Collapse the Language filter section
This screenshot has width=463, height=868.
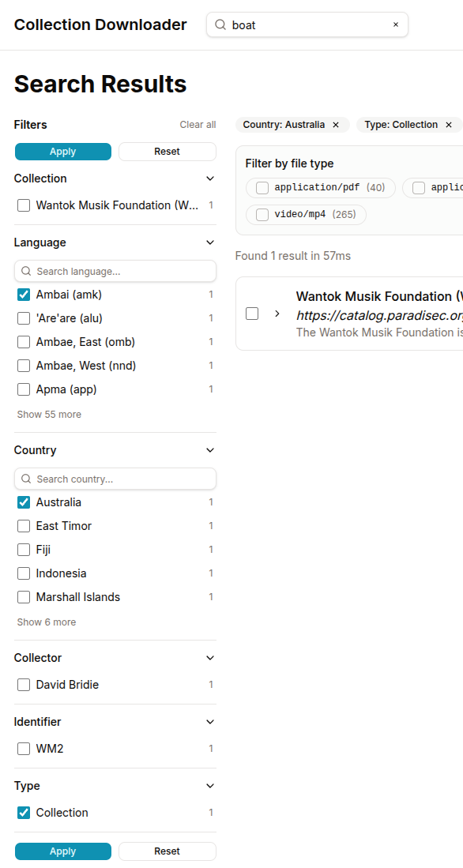coord(210,242)
